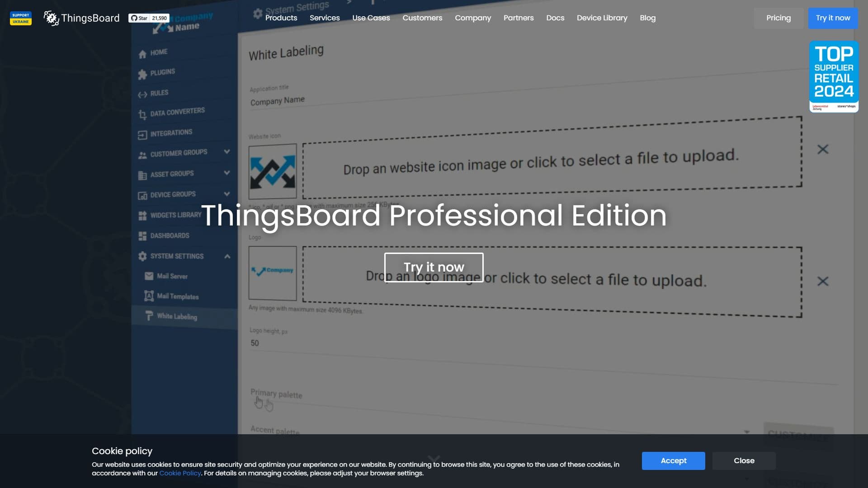
Task: Click the GitHub Star badge
Action: pyautogui.click(x=149, y=18)
